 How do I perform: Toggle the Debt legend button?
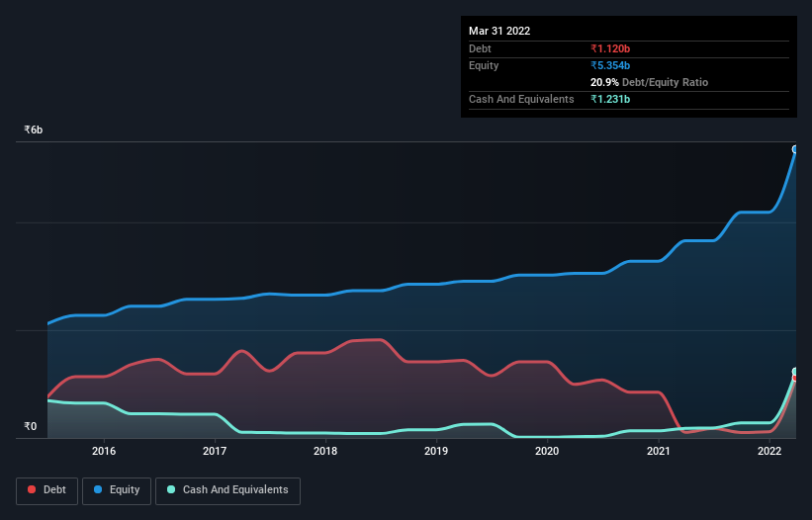pyautogui.click(x=46, y=490)
